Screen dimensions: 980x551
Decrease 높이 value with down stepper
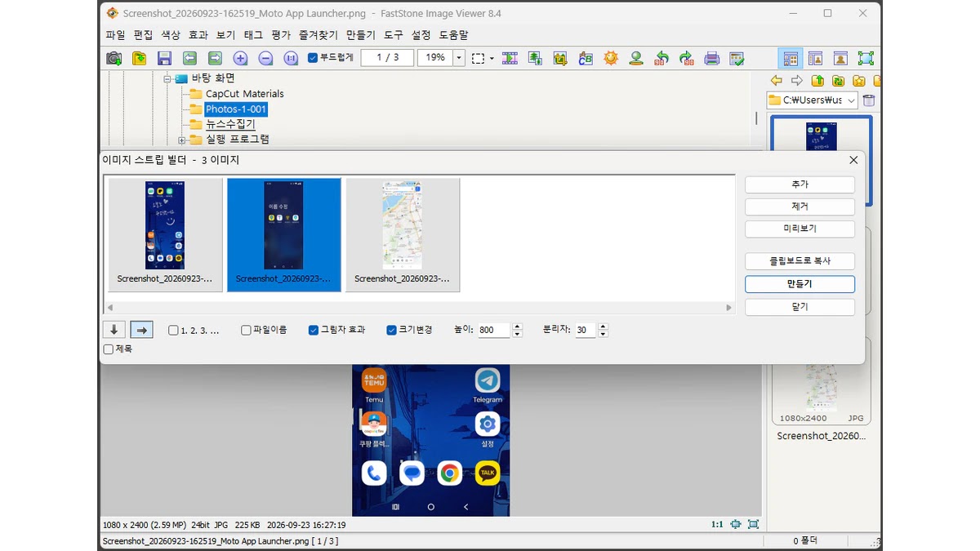click(517, 334)
